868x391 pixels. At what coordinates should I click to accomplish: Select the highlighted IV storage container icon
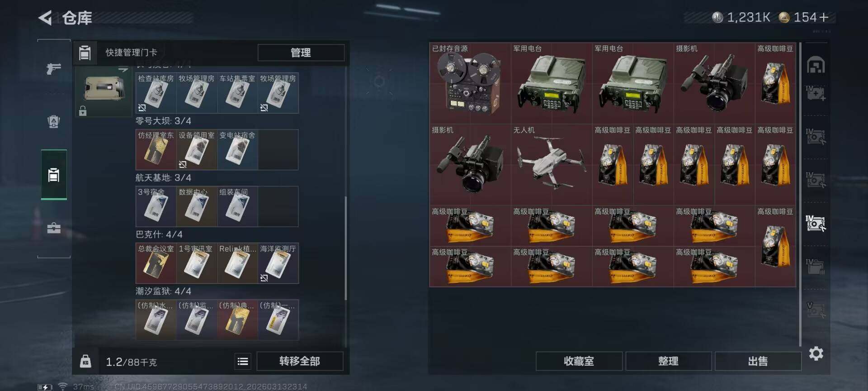coord(816,223)
